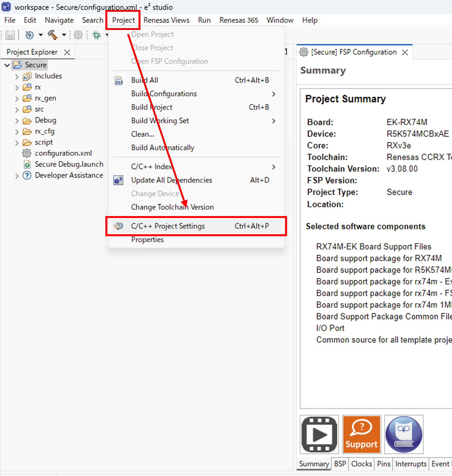Toggle Build Automatically option
This screenshot has height=476, width=452.
click(x=197, y=148)
